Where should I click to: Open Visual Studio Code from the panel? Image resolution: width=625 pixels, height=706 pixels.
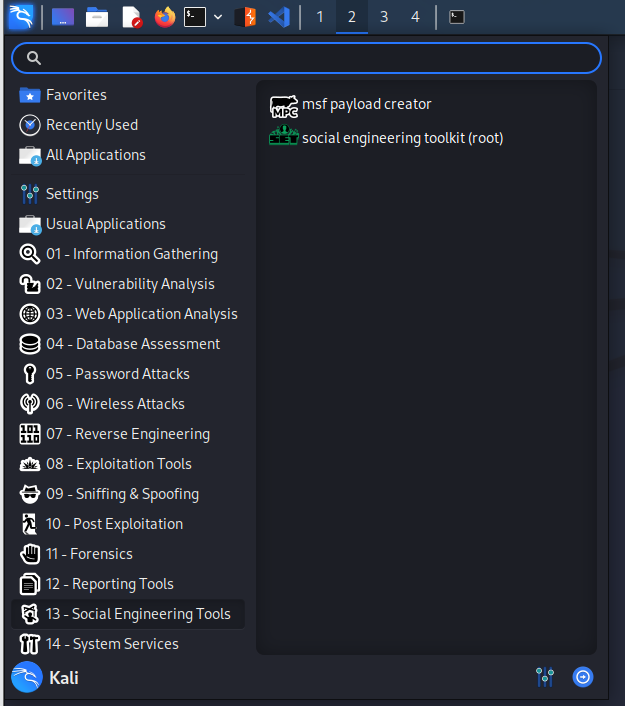tap(279, 17)
